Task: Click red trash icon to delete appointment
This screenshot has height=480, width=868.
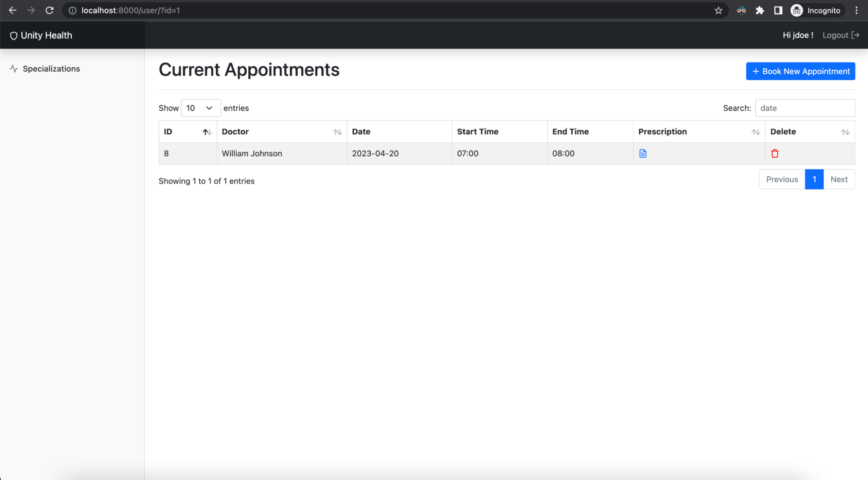Action: (x=775, y=153)
